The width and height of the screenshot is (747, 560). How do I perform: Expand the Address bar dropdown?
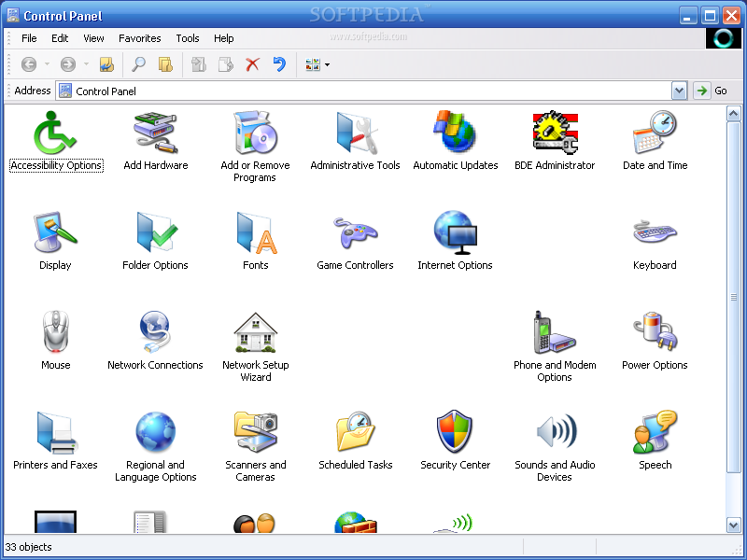click(x=679, y=91)
